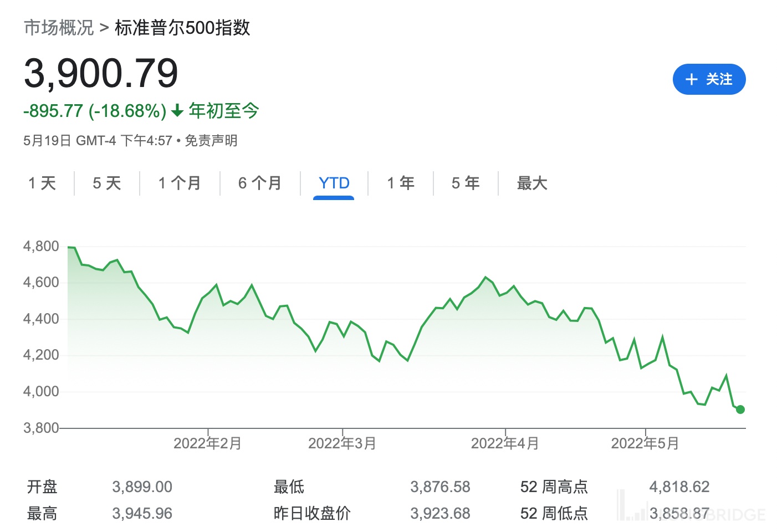
Task: Click the 昨日收盘价 value 3,923.68
Action: click(440, 513)
